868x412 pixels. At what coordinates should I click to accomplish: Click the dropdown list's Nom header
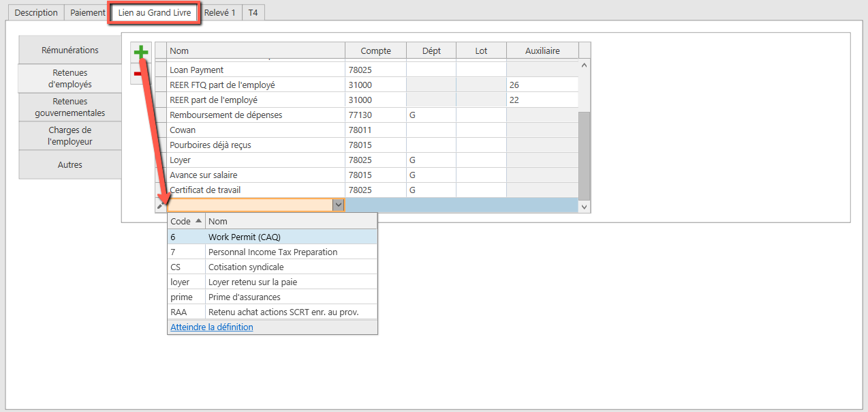click(x=291, y=221)
